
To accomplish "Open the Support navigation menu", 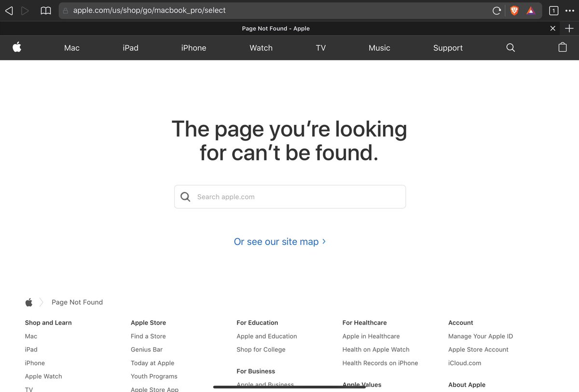I will tap(448, 48).
